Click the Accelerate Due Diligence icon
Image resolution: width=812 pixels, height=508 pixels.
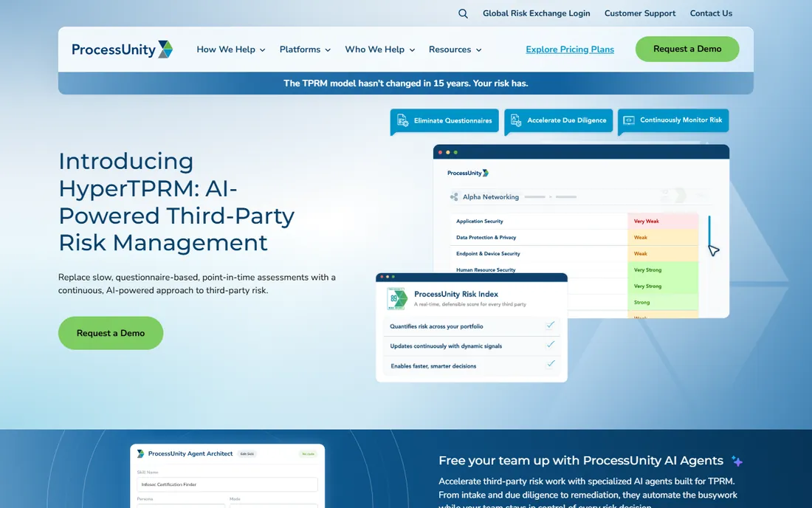(516, 120)
